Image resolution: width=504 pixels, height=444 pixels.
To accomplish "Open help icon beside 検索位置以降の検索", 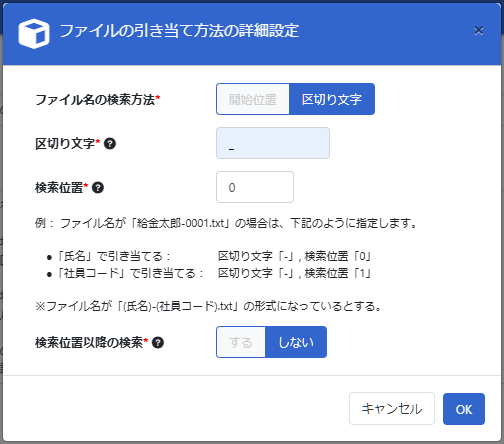I will pos(158,342).
